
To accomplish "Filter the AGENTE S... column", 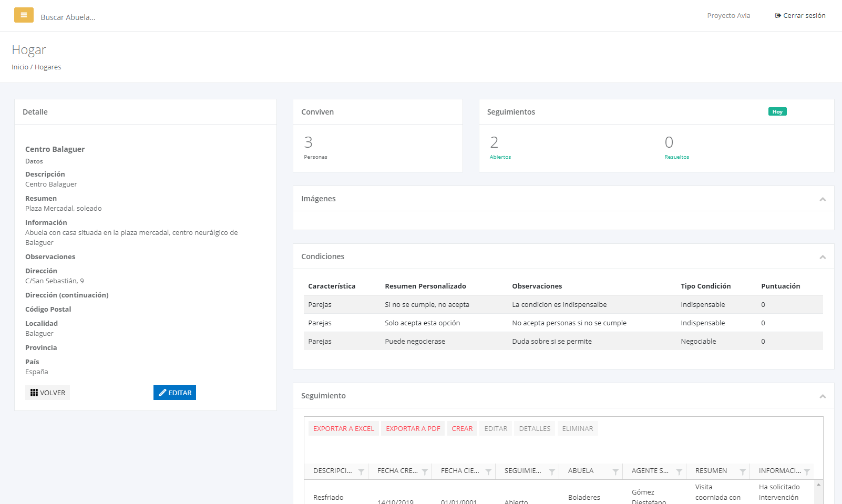I will (x=679, y=471).
